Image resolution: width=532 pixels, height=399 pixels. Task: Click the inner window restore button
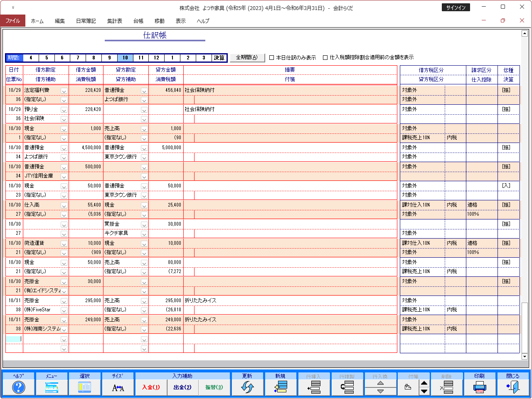(x=503, y=20)
